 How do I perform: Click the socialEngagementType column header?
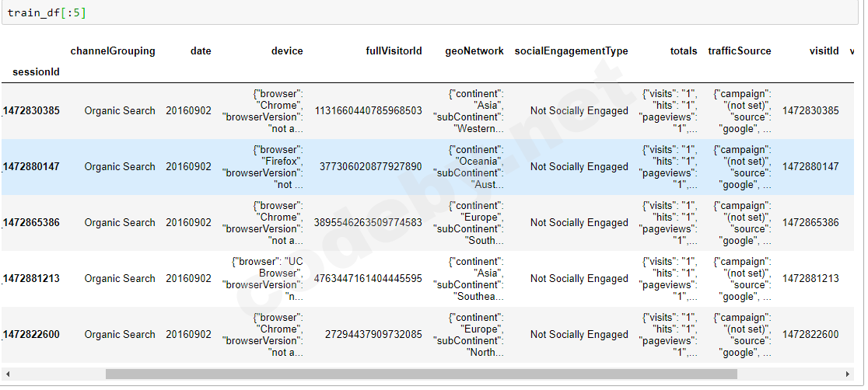[571, 51]
